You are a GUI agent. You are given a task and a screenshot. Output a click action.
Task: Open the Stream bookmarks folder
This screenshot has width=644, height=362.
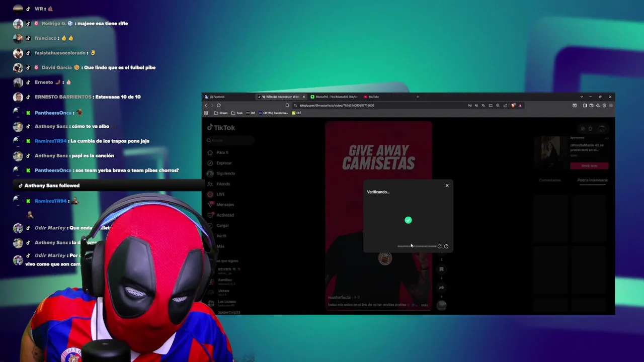tap(221, 113)
